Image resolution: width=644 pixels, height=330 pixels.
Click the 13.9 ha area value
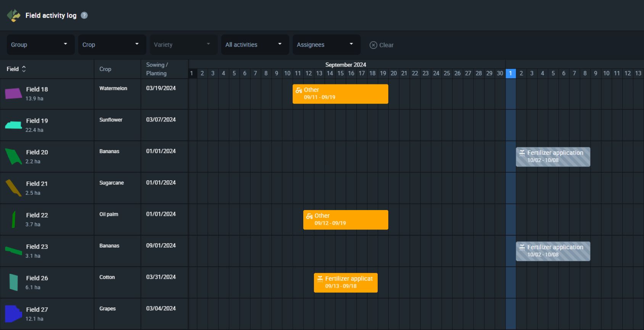[x=34, y=99]
